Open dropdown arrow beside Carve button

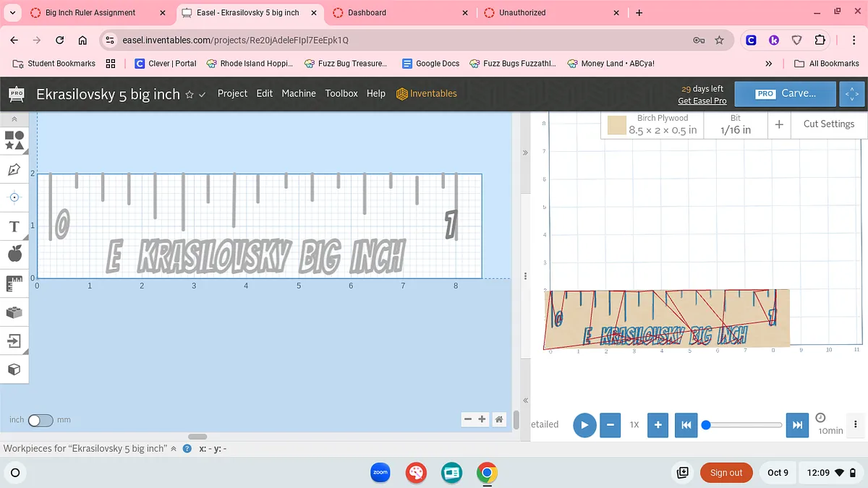coord(851,94)
